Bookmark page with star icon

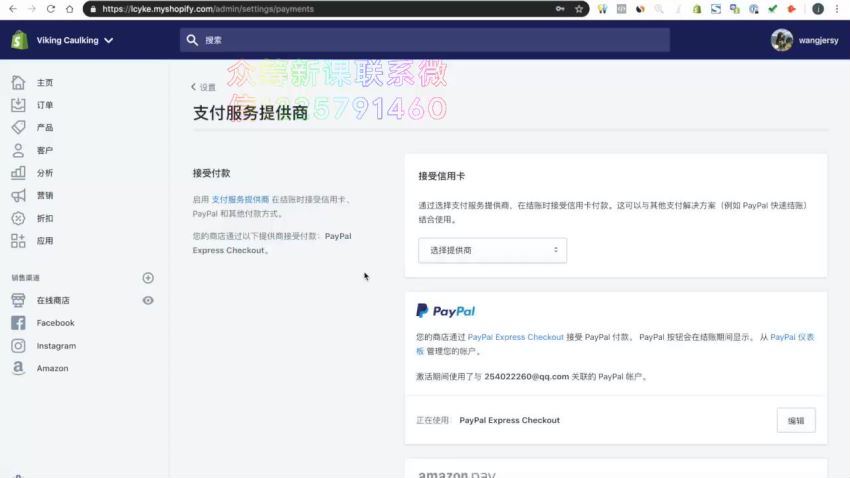tap(579, 9)
